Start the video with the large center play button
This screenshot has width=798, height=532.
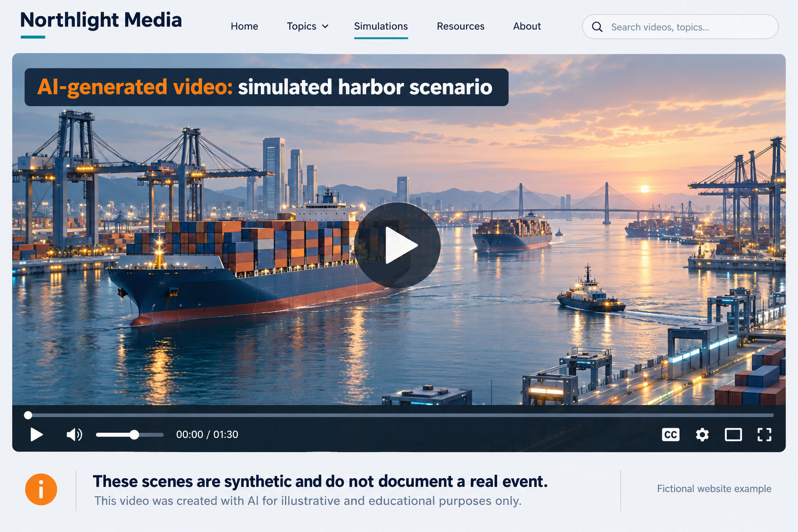[x=397, y=245]
